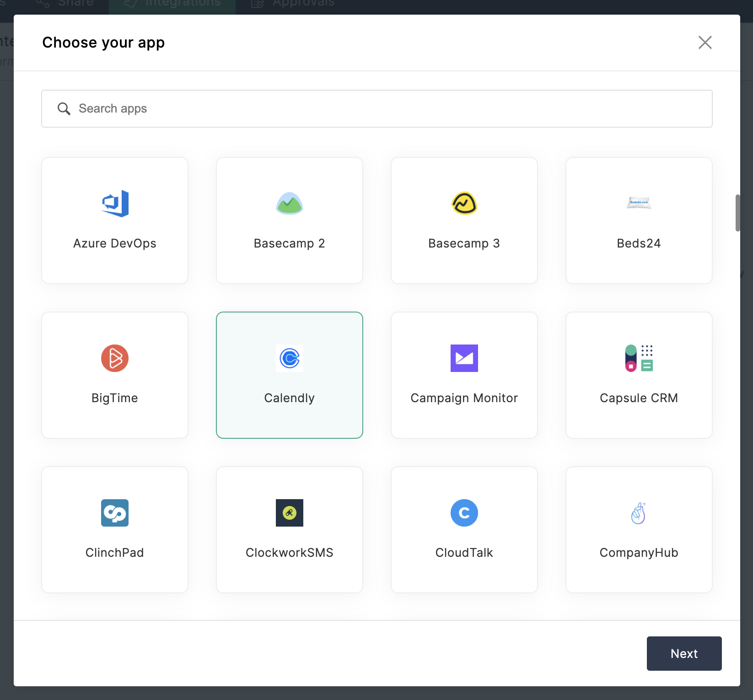Click the Beds24 label text
Image resolution: width=753 pixels, height=700 pixels.
(639, 243)
